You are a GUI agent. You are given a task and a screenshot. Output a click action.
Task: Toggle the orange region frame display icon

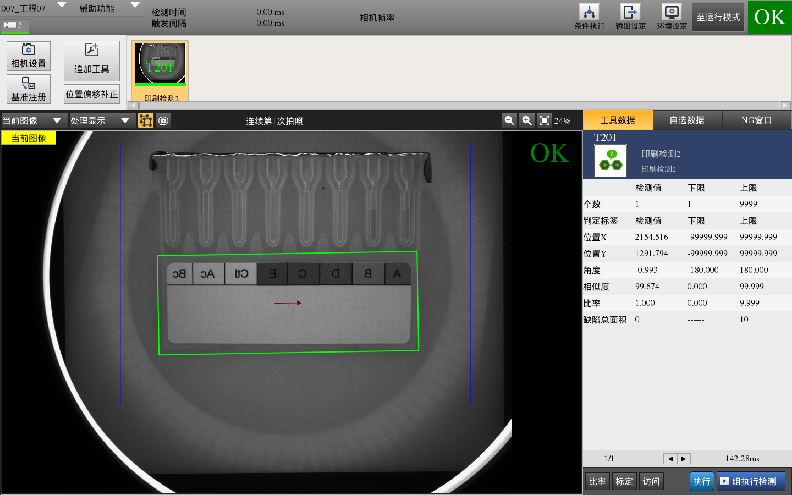pyautogui.click(x=145, y=120)
